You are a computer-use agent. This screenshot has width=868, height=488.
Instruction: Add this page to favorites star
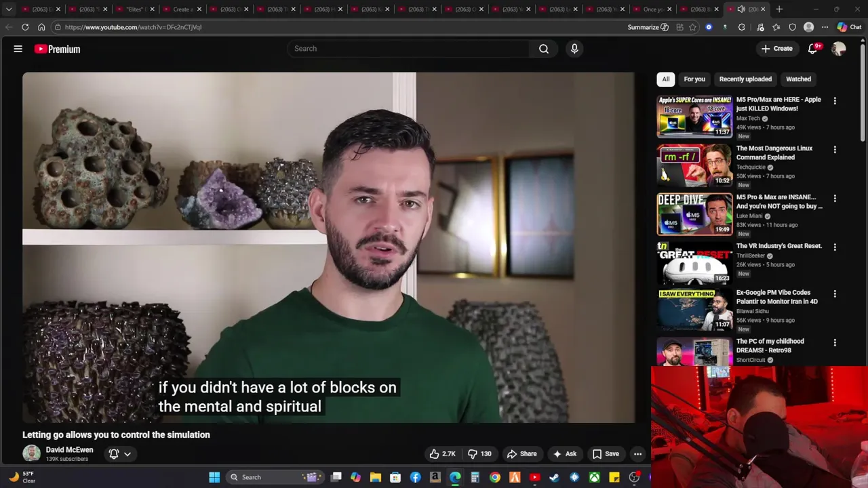[692, 27]
